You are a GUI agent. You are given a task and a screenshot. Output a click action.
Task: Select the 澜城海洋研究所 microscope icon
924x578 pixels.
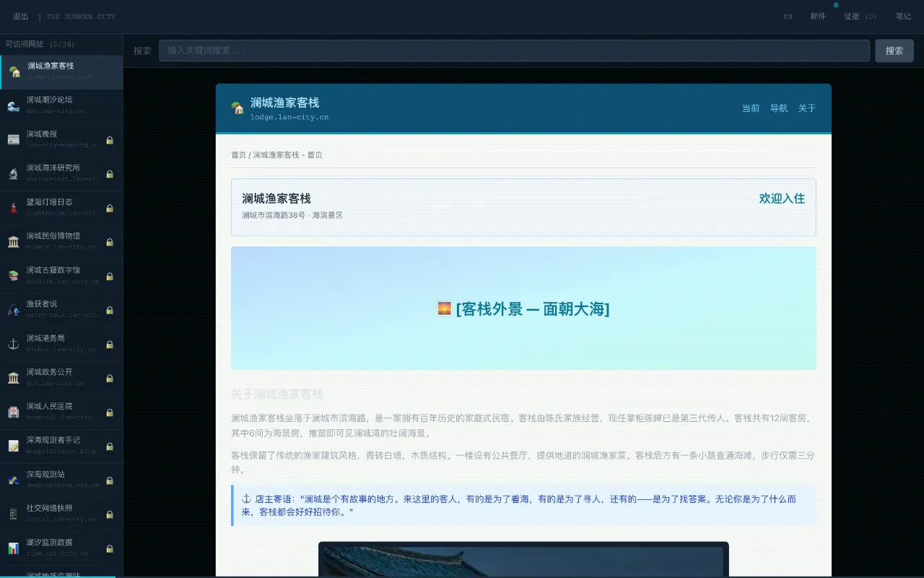[13, 173]
